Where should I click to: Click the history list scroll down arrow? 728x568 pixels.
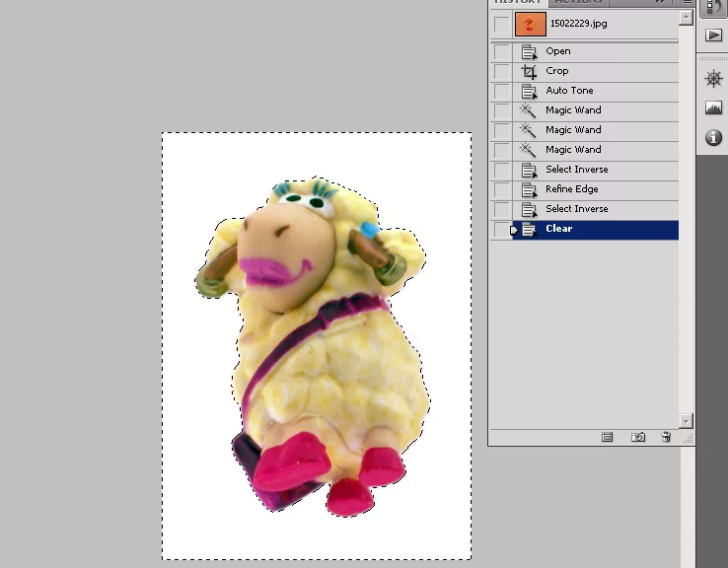tap(686, 421)
